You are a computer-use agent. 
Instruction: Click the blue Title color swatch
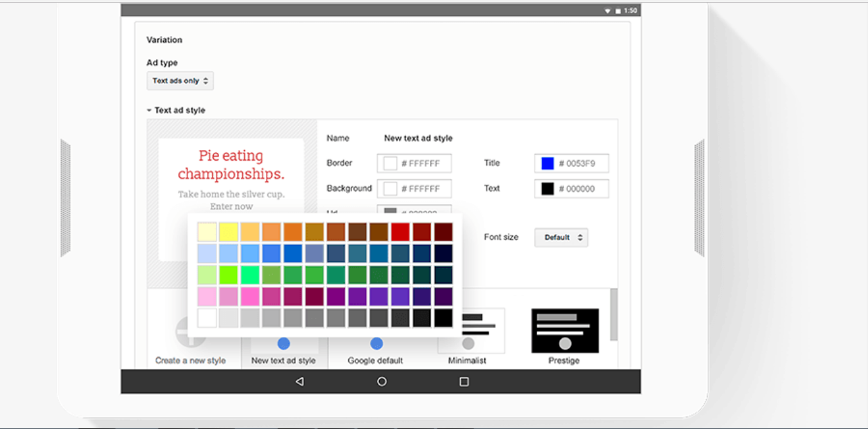(547, 163)
